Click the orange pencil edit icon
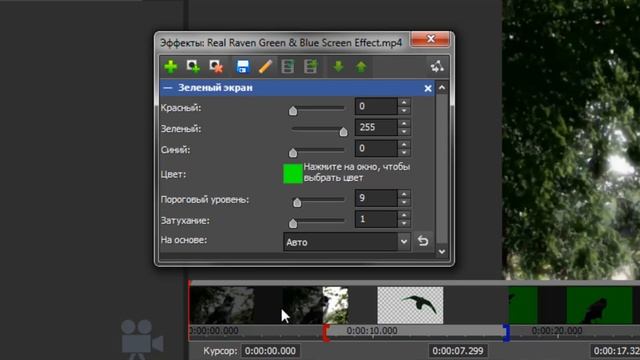 pos(265,67)
